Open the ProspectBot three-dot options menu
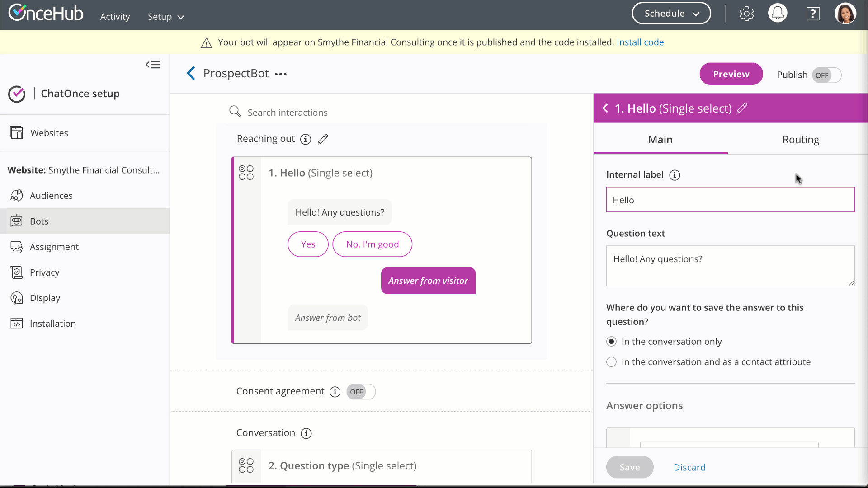 pos(281,74)
